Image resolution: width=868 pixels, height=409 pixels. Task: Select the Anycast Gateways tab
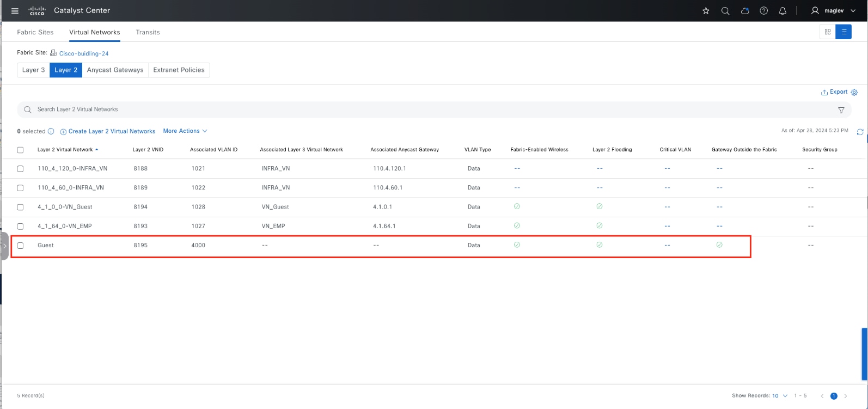pyautogui.click(x=115, y=70)
